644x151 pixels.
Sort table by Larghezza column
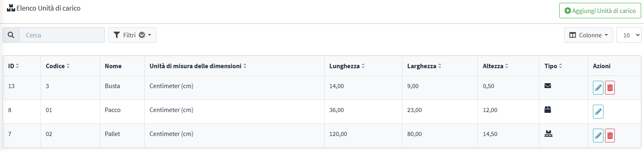coord(424,66)
